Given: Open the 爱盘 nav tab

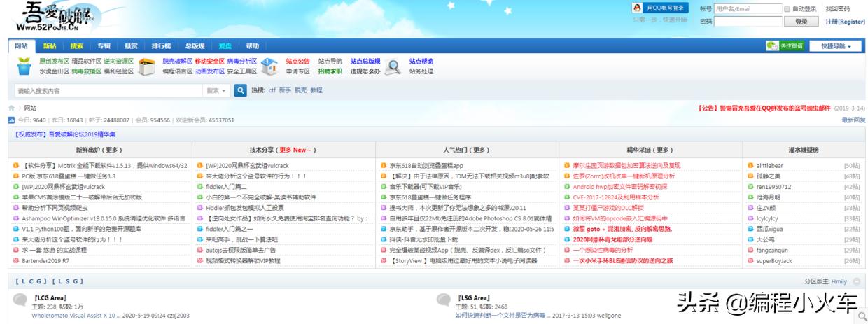Looking at the screenshot, I should tap(225, 46).
